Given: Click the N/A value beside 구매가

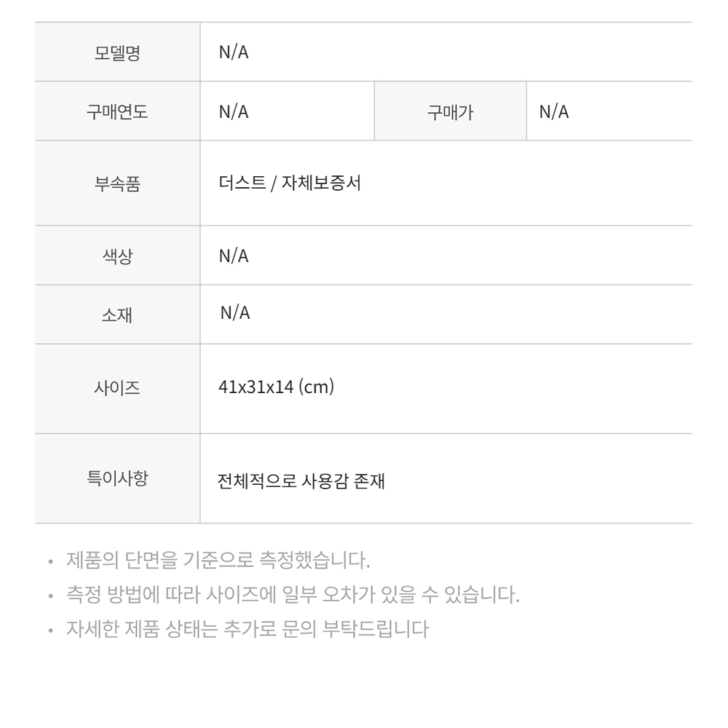Looking at the screenshot, I should coord(553,111).
